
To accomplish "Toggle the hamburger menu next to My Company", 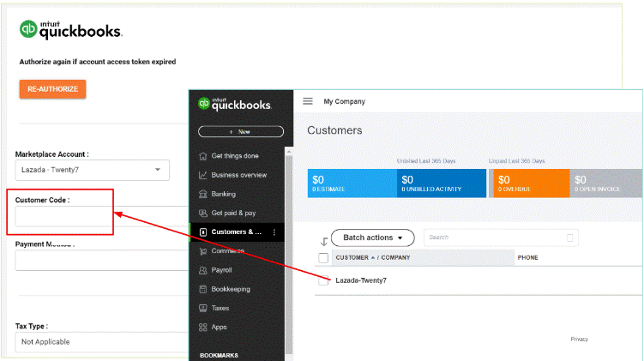I will [308, 101].
